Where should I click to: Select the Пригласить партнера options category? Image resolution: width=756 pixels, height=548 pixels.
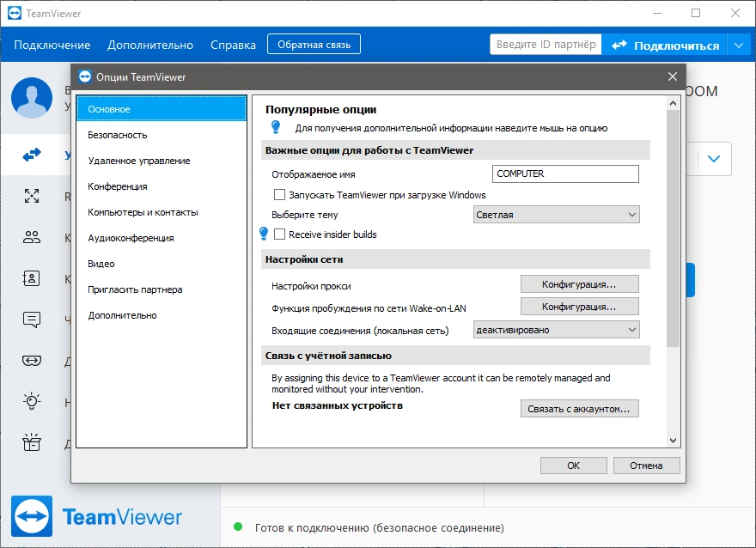tap(162, 289)
